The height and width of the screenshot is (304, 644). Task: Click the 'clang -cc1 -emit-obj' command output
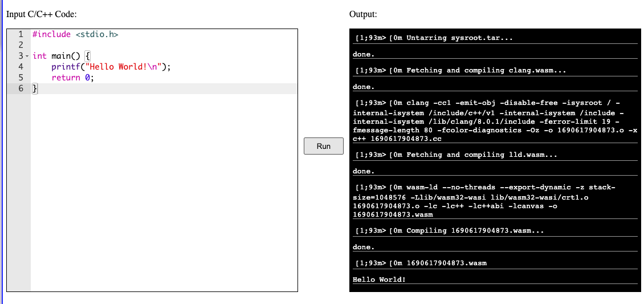tap(495, 121)
